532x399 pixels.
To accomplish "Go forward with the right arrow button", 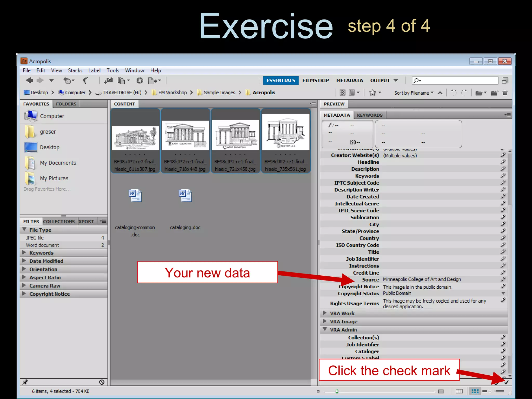I will 40,81.
